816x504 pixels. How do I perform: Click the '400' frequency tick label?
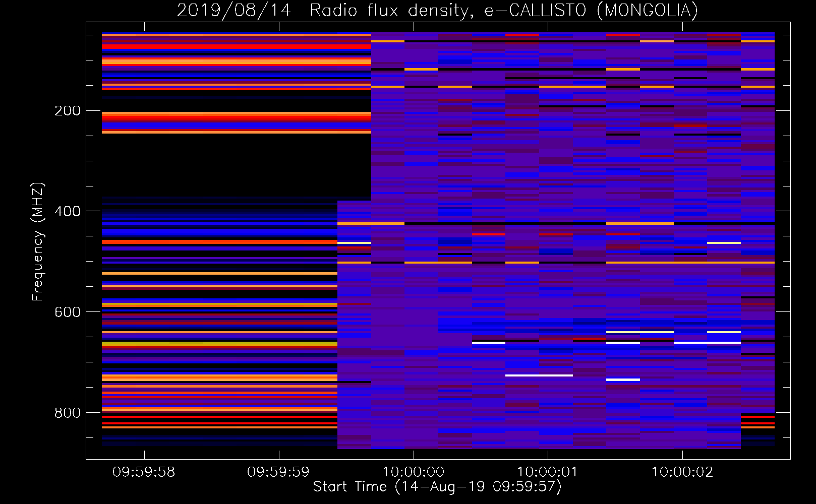[68, 211]
